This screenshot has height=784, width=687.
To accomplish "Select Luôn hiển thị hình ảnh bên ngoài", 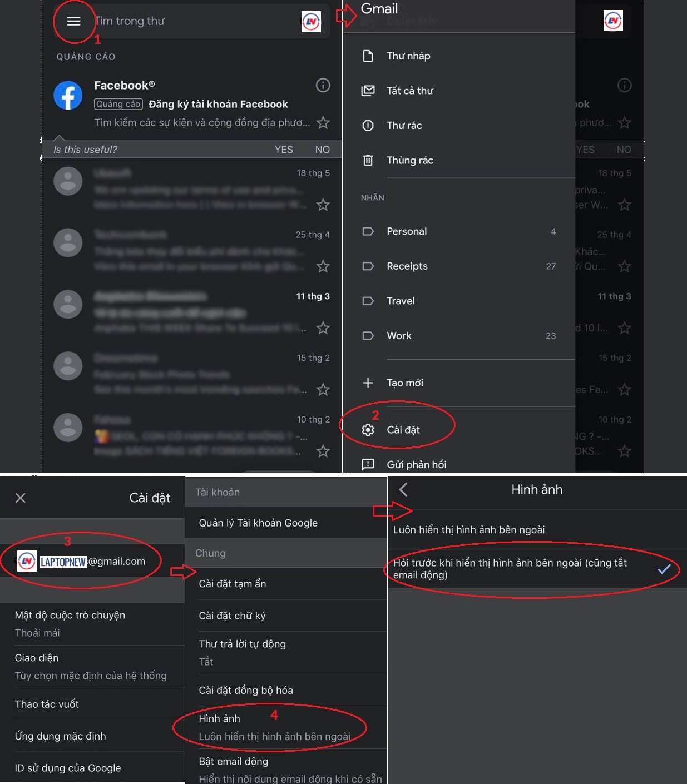I will pyautogui.click(x=469, y=530).
